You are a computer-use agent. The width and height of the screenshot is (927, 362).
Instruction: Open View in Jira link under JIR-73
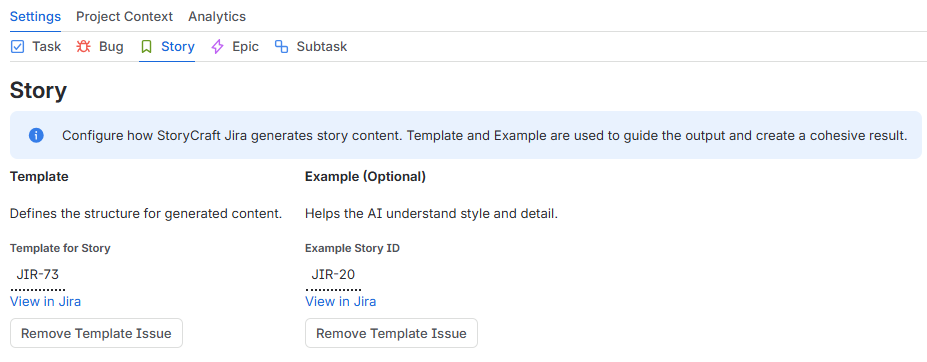click(x=46, y=302)
